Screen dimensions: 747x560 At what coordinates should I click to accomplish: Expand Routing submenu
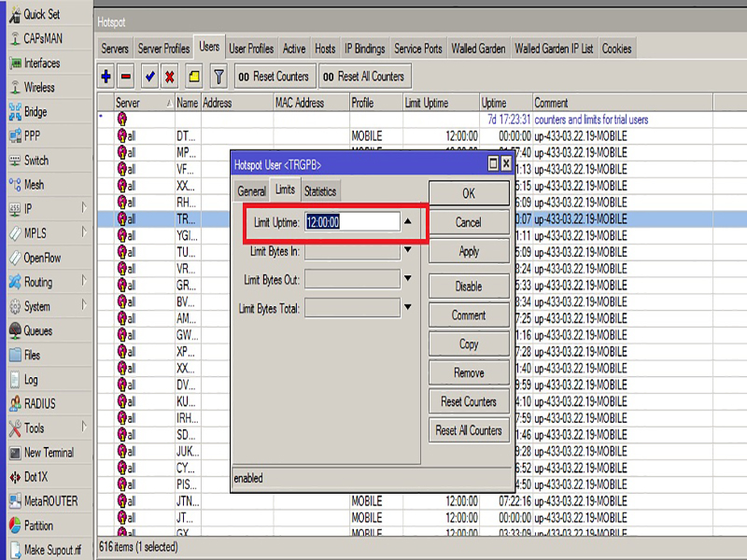[84, 281]
